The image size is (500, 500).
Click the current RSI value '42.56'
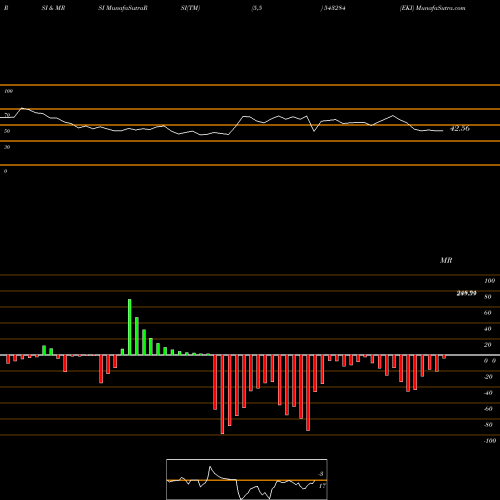(460, 128)
